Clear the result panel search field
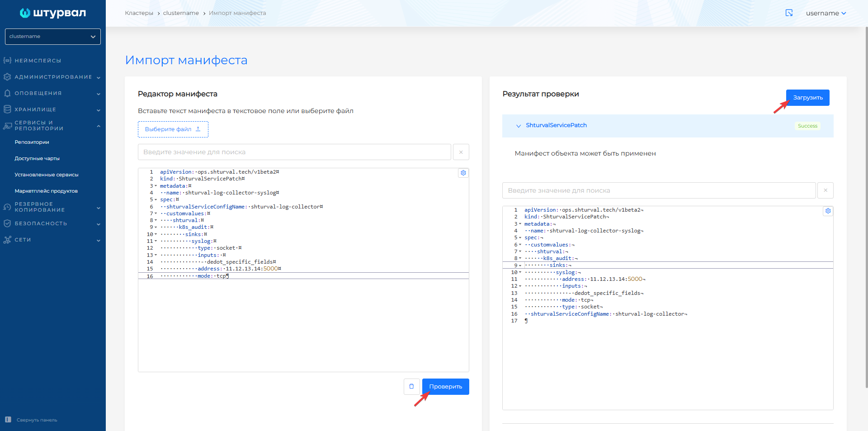This screenshot has width=868, height=431. [825, 190]
